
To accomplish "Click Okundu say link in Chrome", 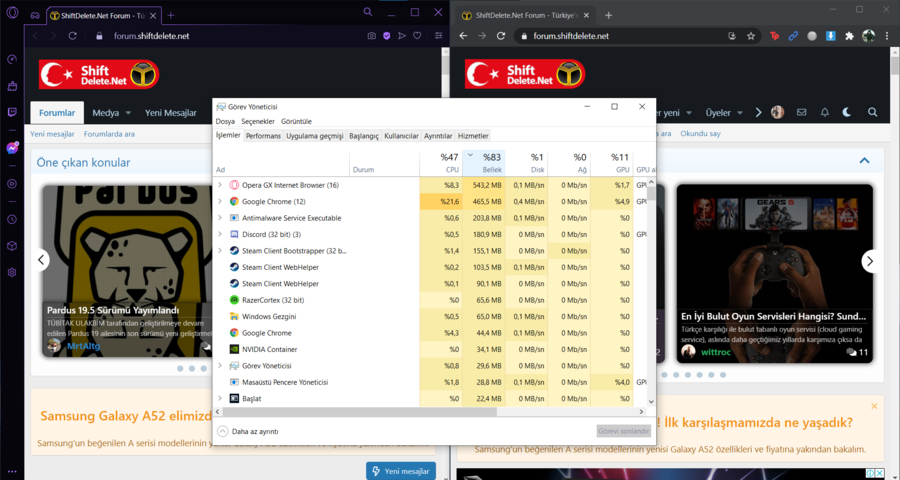I will 700,134.
